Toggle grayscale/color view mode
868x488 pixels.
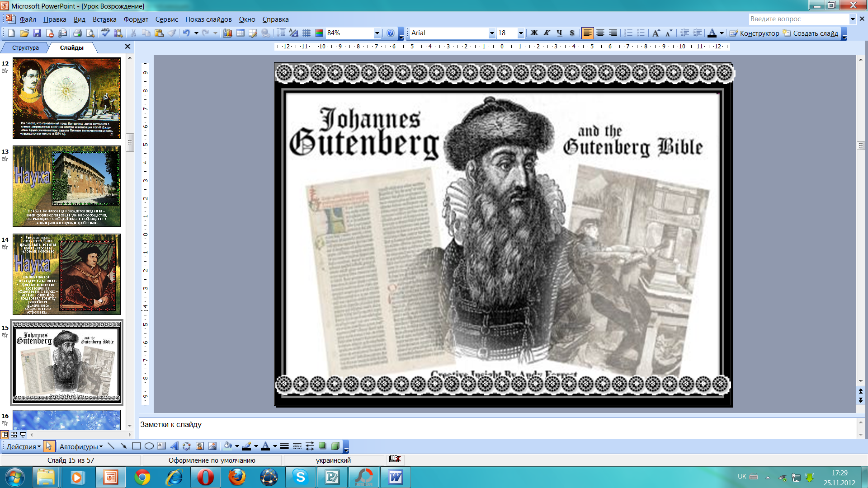(319, 33)
